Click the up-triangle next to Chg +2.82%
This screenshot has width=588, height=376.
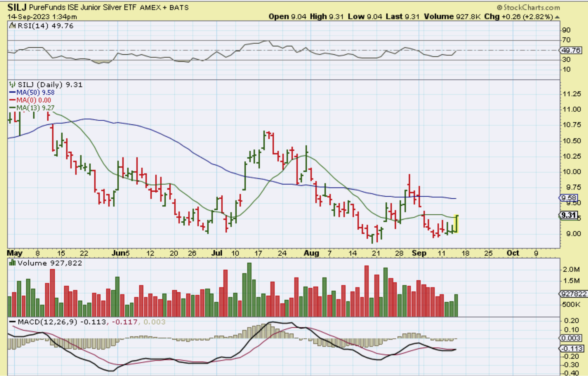557,17
